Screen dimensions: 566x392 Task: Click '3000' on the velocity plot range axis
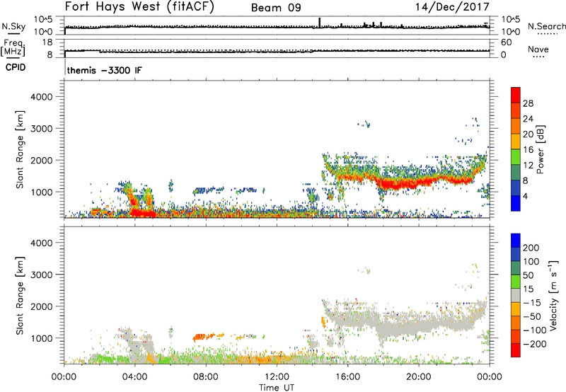tap(41, 275)
